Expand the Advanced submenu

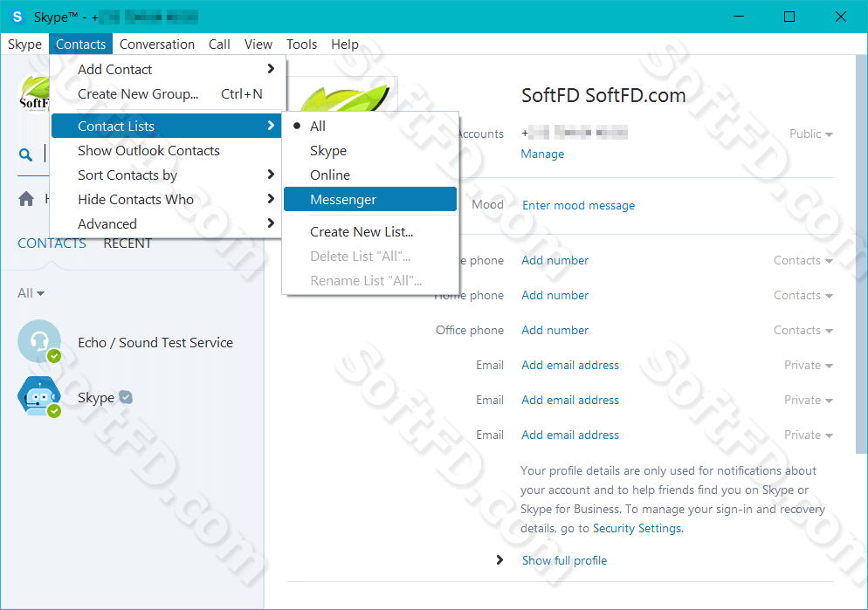(x=167, y=223)
